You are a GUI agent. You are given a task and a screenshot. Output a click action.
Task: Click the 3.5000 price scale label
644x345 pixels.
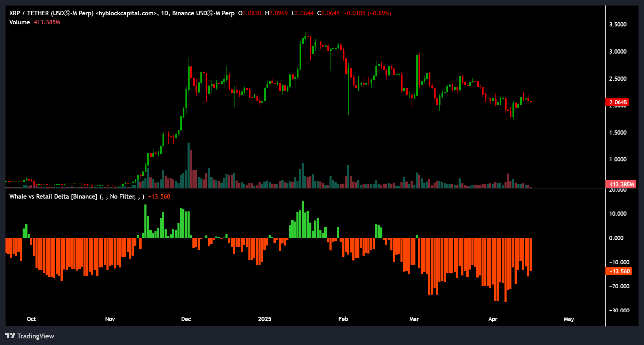tap(618, 24)
